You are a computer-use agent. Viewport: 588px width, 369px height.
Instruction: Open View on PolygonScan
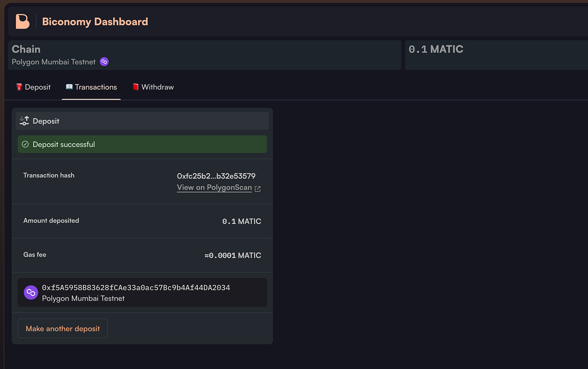click(214, 187)
